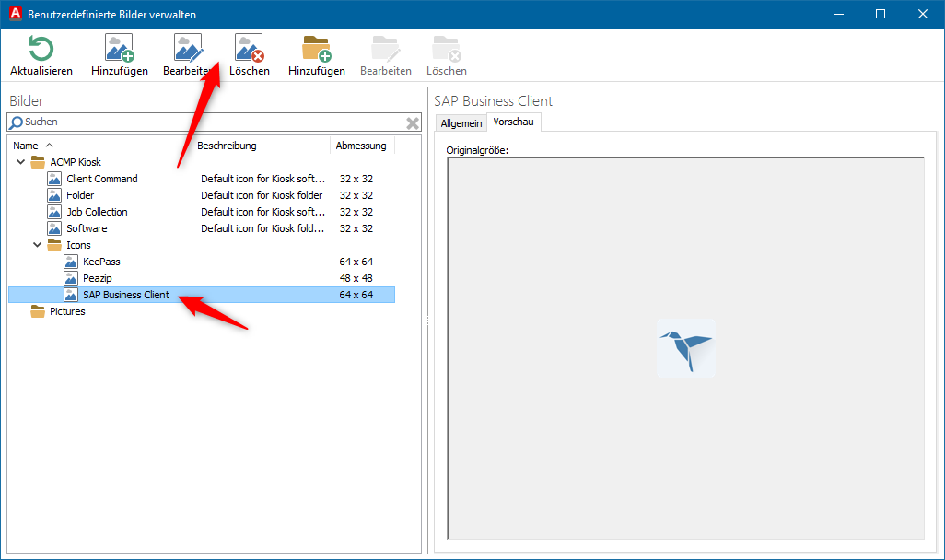945x560 pixels.
Task: Click the preview image thumbnail
Action: click(x=685, y=348)
